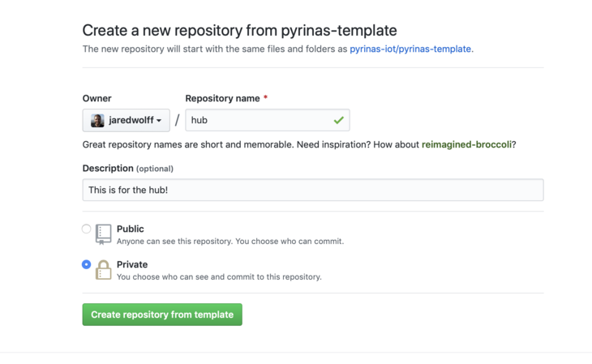The height and width of the screenshot is (364, 592).
Task: Click the bold Private label text
Action: coord(132,264)
